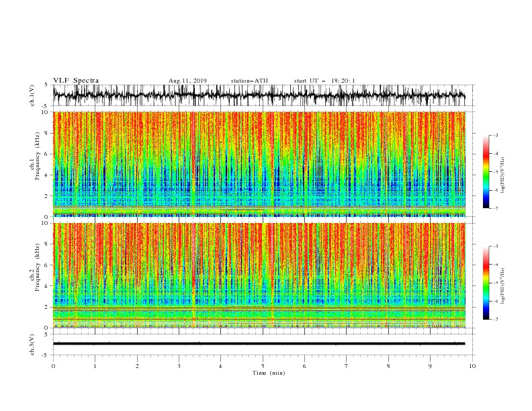Click the log(PSD) label beside ch.2 color bar
The height and width of the screenshot is (411, 532).
coord(502,285)
